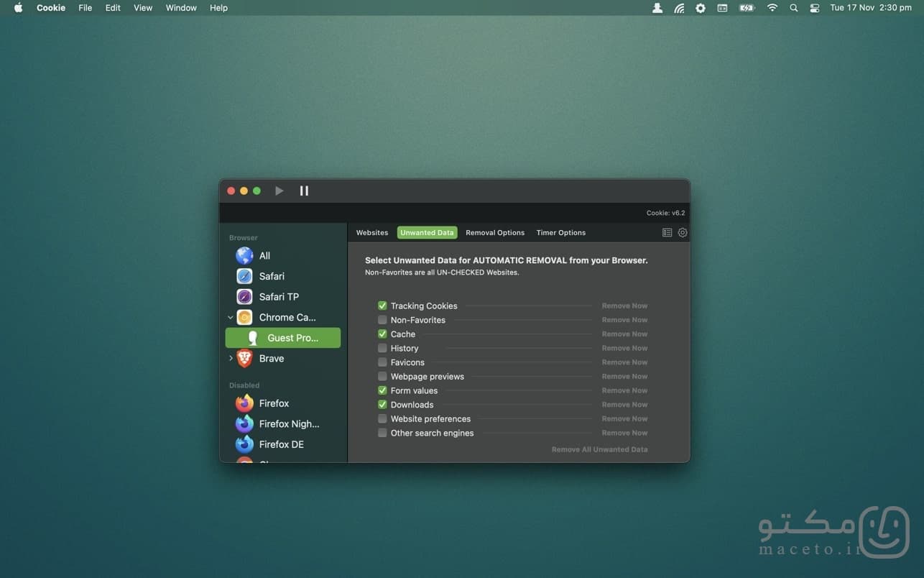Open the Apple menu

coord(18,8)
